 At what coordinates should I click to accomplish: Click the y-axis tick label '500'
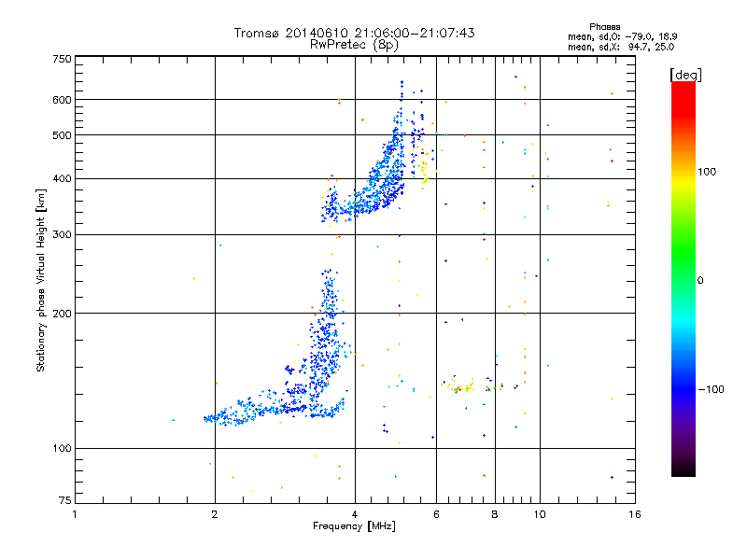tap(63, 135)
